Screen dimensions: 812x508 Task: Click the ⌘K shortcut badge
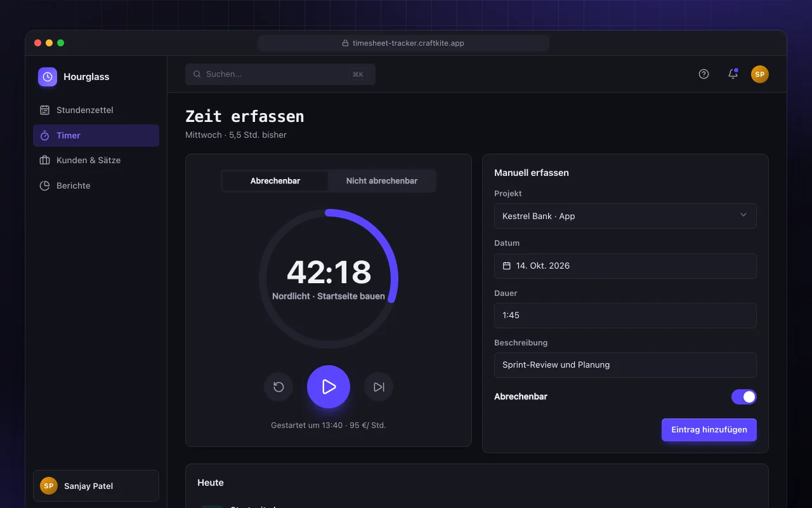(358, 74)
